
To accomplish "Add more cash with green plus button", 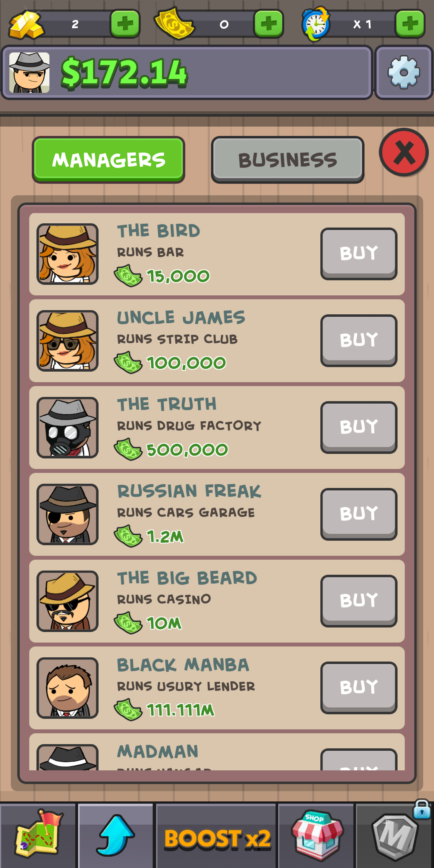I will [x=269, y=24].
